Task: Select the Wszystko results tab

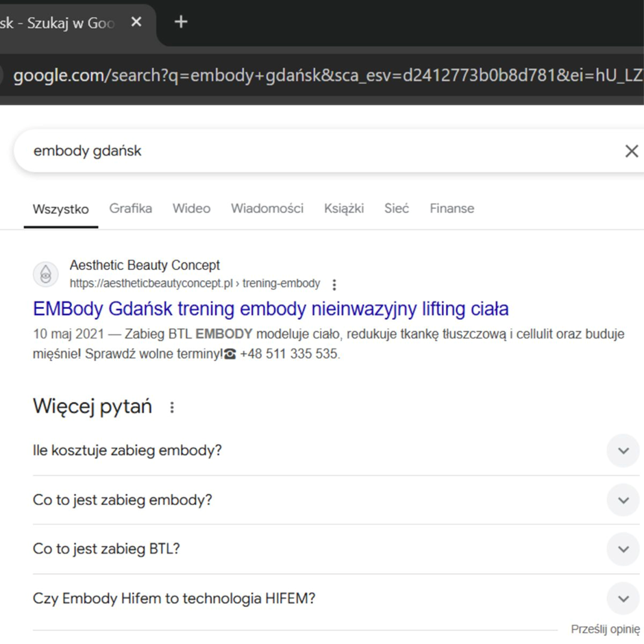Action: coord(61,209)
